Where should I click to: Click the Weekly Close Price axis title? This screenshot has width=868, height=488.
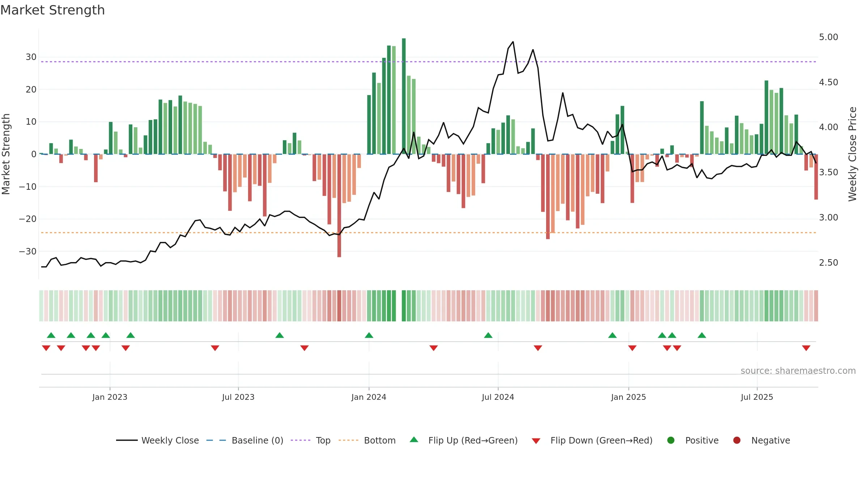[853, 154]
